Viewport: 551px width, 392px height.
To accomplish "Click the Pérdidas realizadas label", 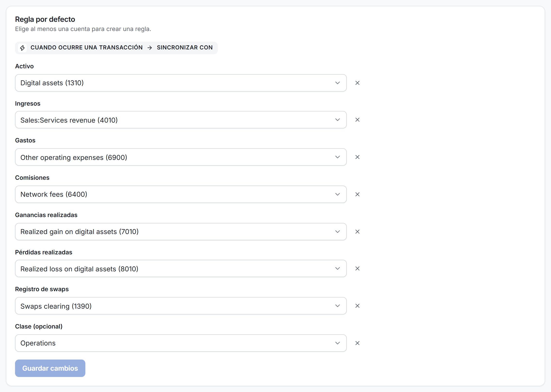I will pos(44,252).
